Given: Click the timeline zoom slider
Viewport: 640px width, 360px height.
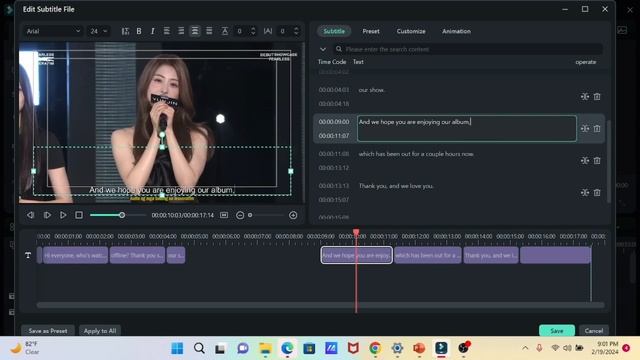Looking at the screenshot, I should point(267,215).
